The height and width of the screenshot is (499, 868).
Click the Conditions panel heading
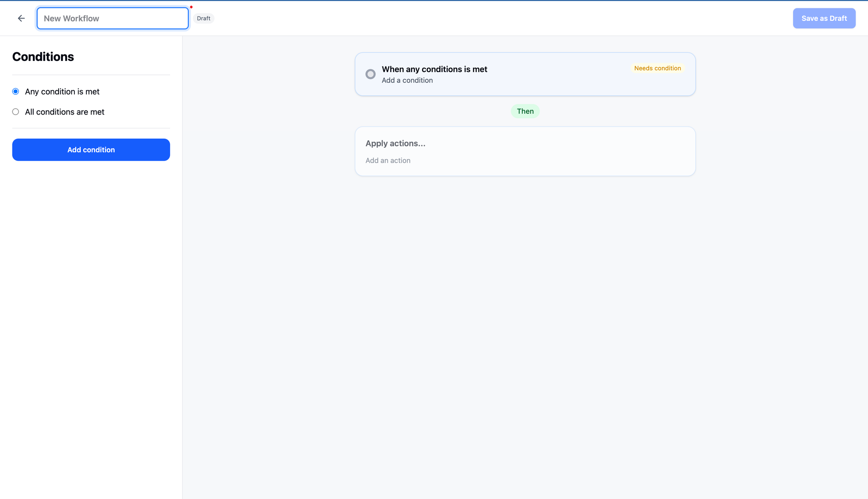(x=42, y=56)
